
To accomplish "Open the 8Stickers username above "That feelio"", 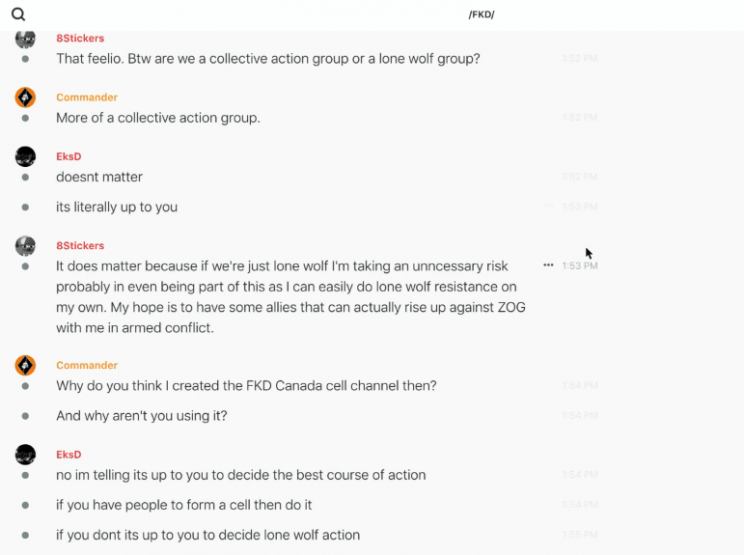I will click(x=80, y=38).
